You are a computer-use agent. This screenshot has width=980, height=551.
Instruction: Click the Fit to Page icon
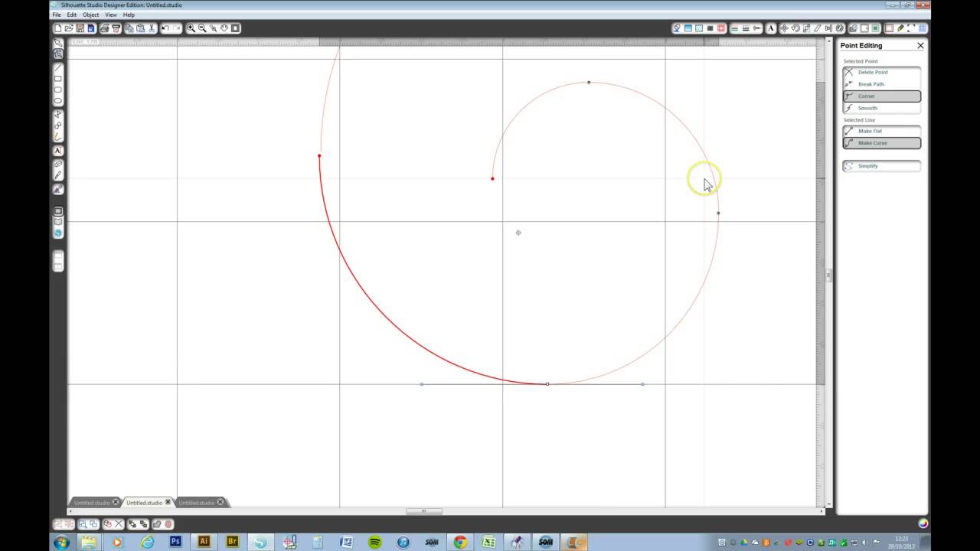pyautogui.click(x=236, y=28)
